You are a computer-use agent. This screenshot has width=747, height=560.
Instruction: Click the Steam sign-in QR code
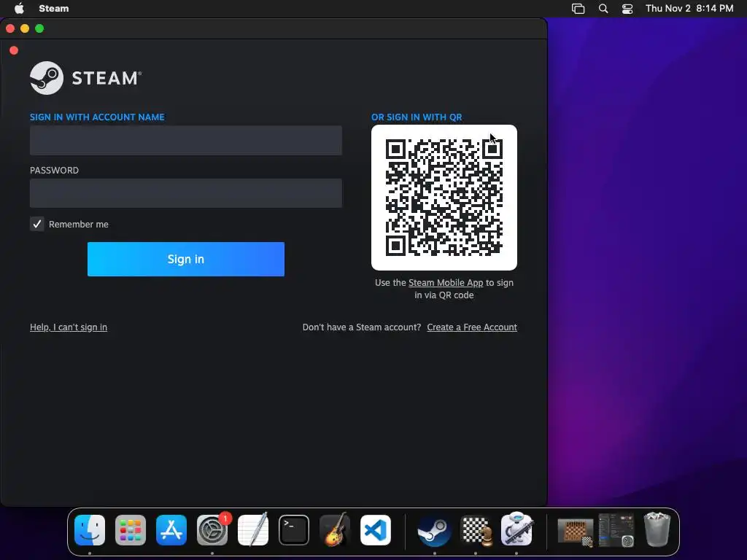pyautogui.click(x=444, y=198)
